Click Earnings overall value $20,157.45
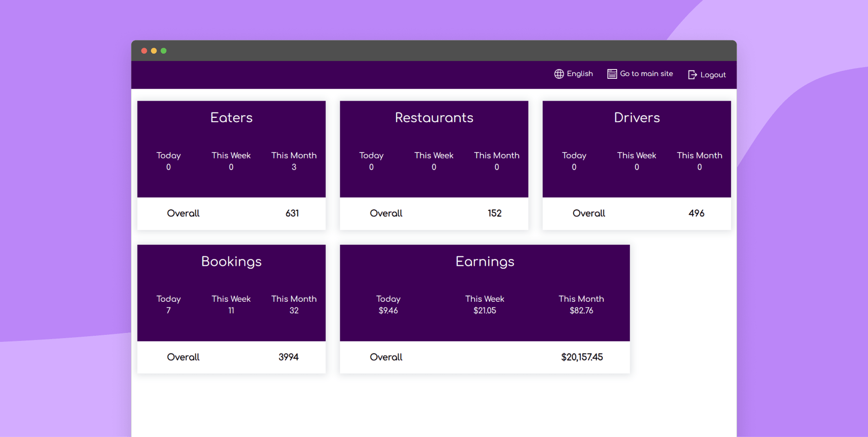The image size is (868, 437). (582, 357)
